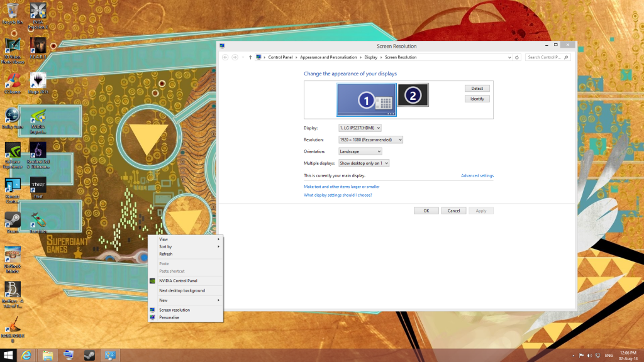
Task: Expand the View submenu in the context menu
Action: pyautogui.click(x=186, y=239)
